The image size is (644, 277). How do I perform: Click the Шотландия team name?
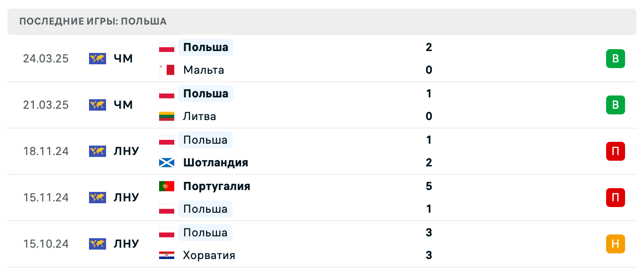tap(215, 163)
